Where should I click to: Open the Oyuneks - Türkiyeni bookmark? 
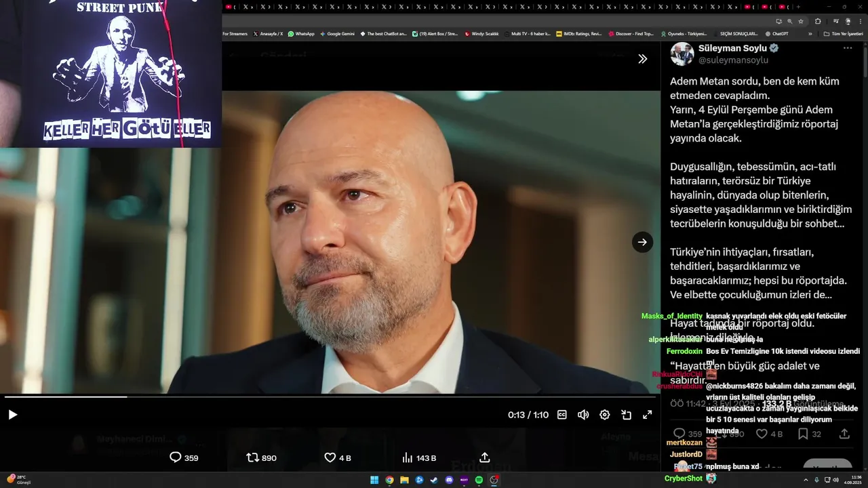click(x=684, y=33)
